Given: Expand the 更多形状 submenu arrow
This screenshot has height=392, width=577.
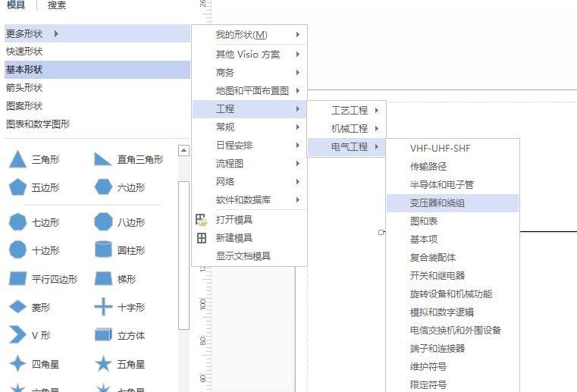Looking at the screenshot, I should [x=56, y=34].
